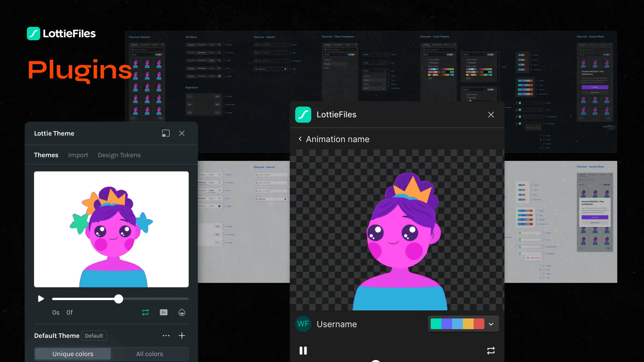Select the Unique colors option
Viewport: 644px width, 362px height.
[x=73, y=354]
